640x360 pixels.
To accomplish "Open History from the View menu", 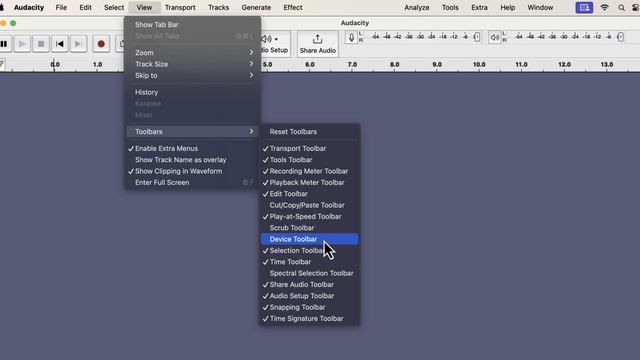I will point(192,92).
